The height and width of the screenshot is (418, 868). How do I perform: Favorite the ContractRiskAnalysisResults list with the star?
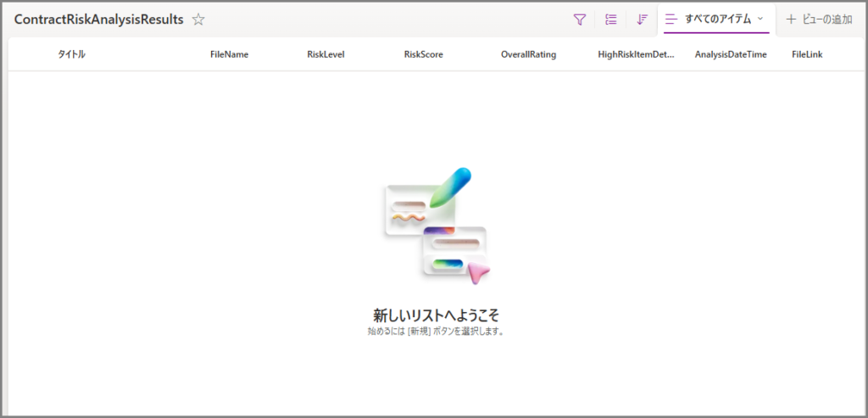[198, 20]
